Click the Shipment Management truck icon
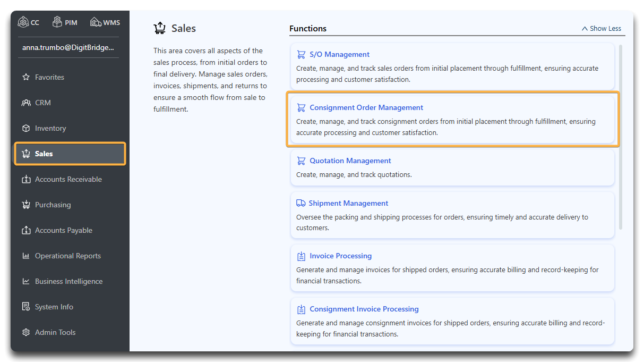This screenshot has width=644, height=362. click(x=301, y=203)
